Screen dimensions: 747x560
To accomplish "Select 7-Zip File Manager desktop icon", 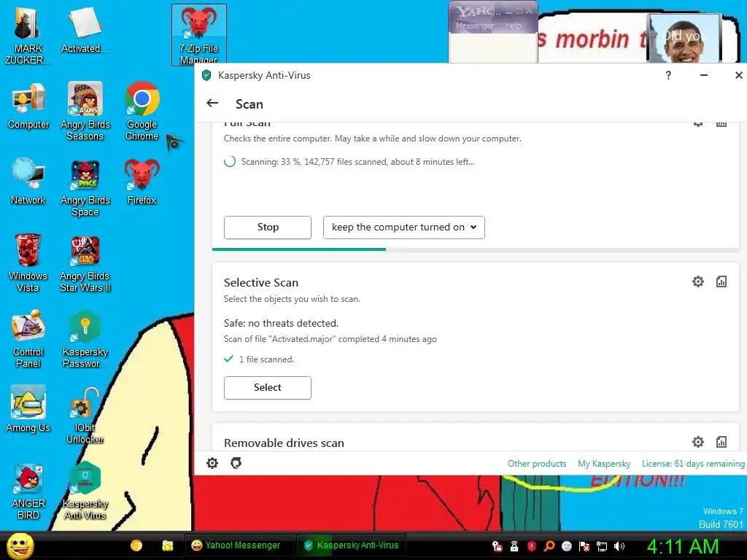I will coord(199,35).
